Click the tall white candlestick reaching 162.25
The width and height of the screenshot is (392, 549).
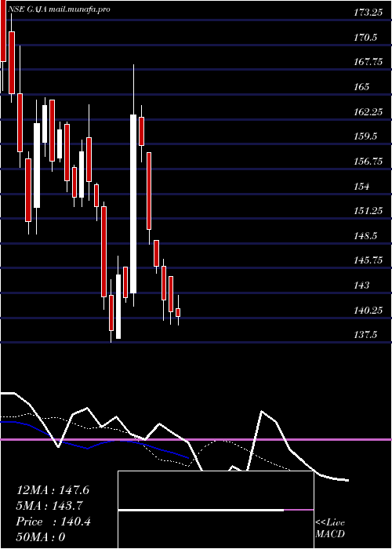(x=133, y=204)
